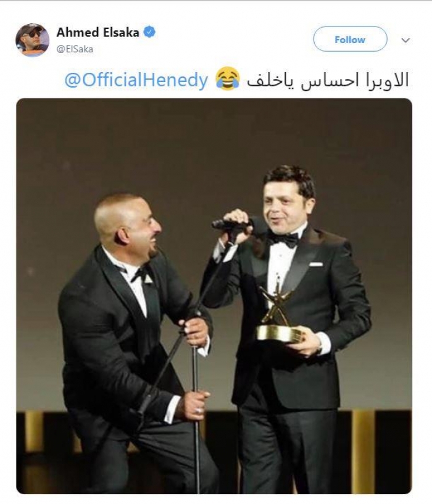Follow the Ahmed Elsaka account

[350, 39]
